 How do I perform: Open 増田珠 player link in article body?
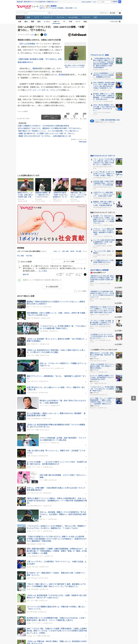(x=35, y=68)
